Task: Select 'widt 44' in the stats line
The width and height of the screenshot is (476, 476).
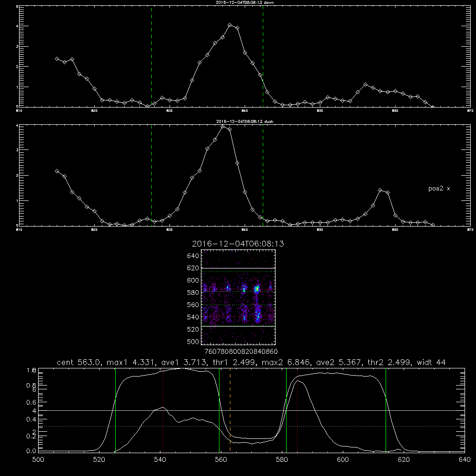Action: coord(431,362)
